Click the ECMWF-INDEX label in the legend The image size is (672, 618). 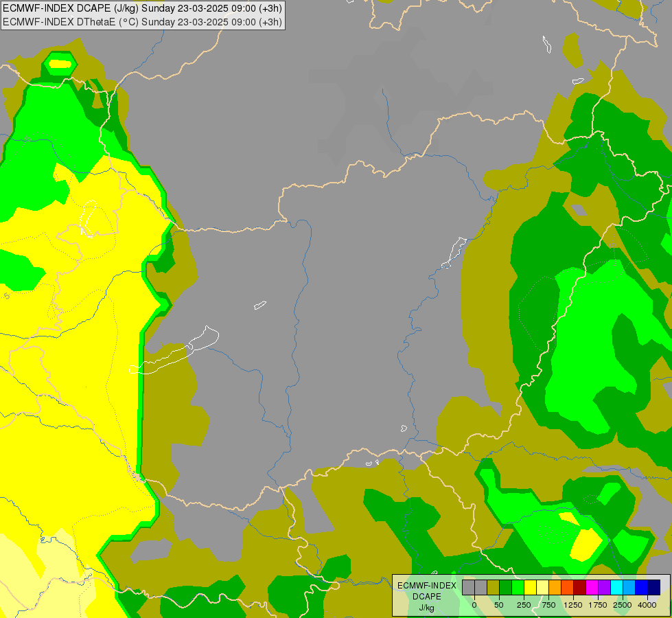[x=427, y=586]
